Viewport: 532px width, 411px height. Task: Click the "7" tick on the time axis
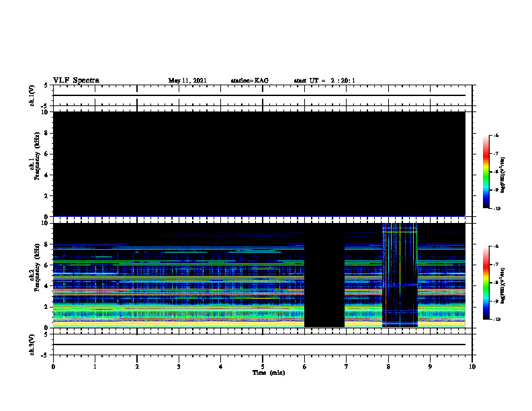tap(347, 367)
